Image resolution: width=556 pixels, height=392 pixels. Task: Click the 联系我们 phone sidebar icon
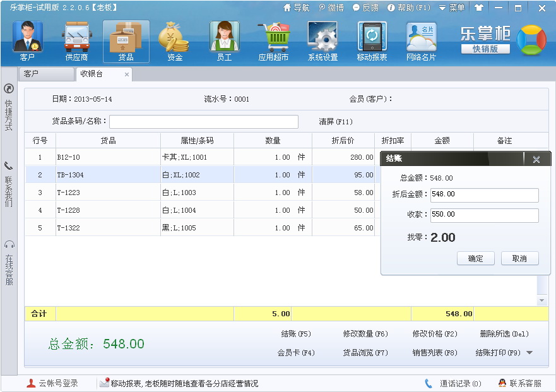point(8,165)
